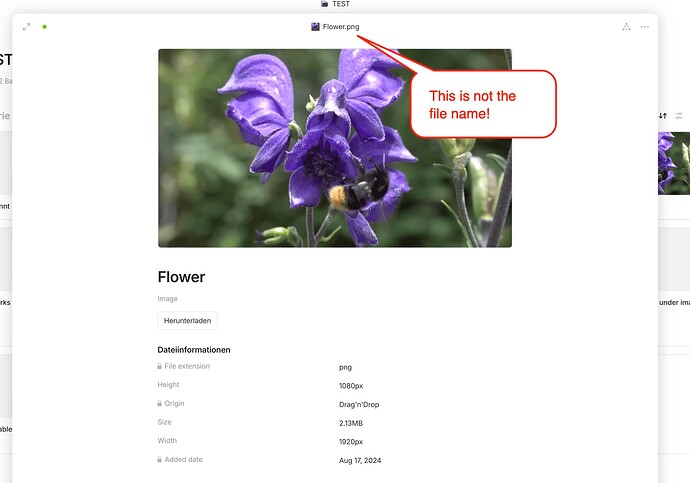Screen dimensions: 690x483
Task: Click the Flower.png header name text
Action: pos(341,27)
